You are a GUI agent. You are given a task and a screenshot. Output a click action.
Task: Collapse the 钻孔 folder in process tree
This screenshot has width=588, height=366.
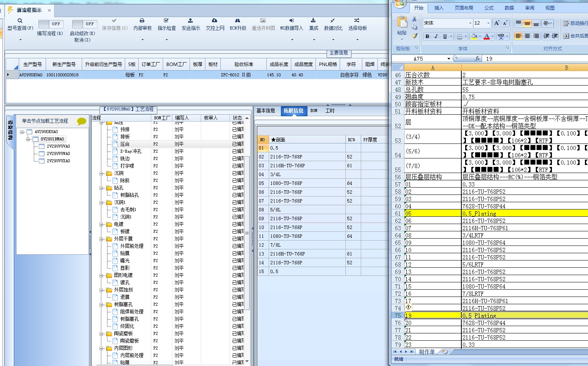point(102,188)
